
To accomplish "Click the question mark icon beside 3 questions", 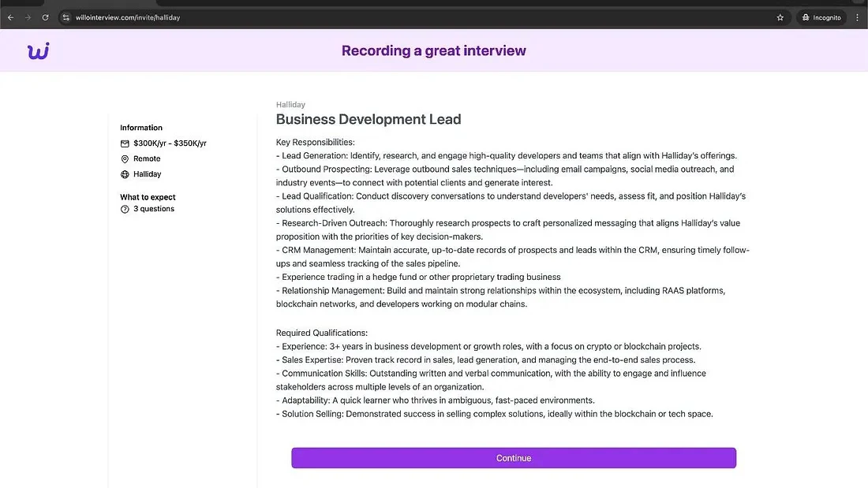I will tap(125, 209).
